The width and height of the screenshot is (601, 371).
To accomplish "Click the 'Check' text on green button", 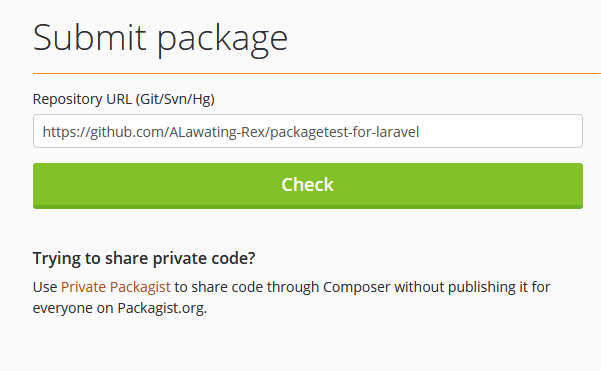I will pos(307,185).
